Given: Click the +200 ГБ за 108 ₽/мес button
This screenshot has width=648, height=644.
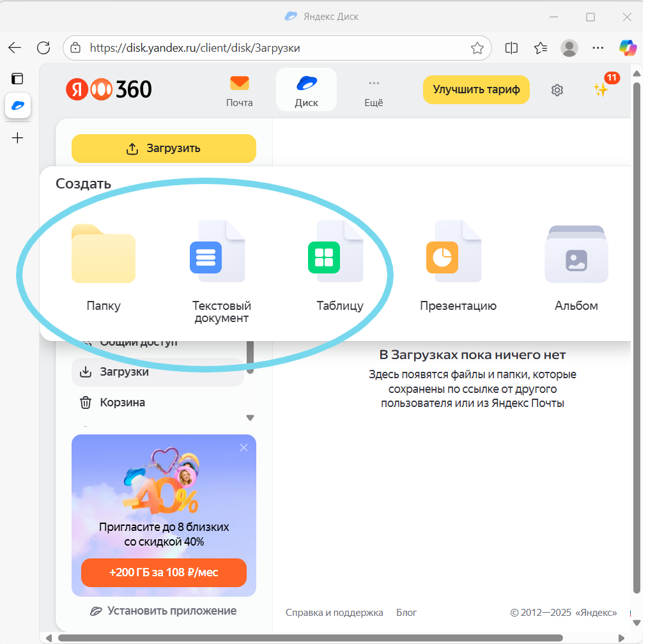Looking at the screenshot, I should pyautogui.click(x=164, y=572).
